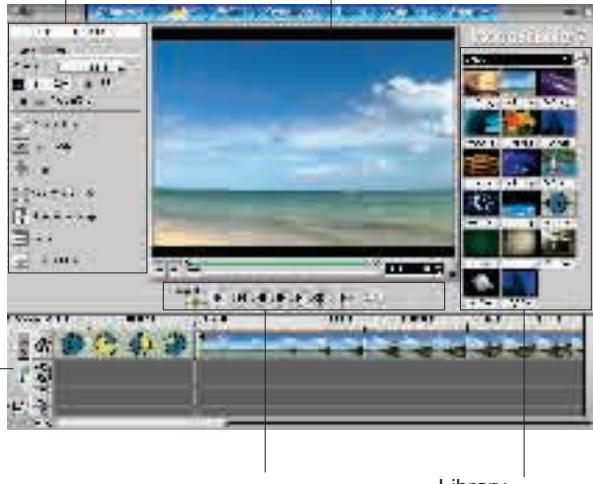Viewport: 593px width, 484px height.
Task: Open the Library gallery dropdown list
Action: [517, 59]
